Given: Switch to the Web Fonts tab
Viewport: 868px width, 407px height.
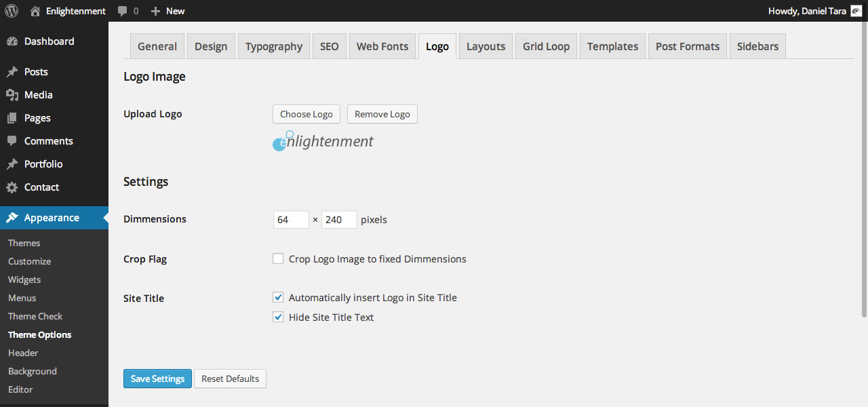Looking at the screenshot, I should [382, 45].
